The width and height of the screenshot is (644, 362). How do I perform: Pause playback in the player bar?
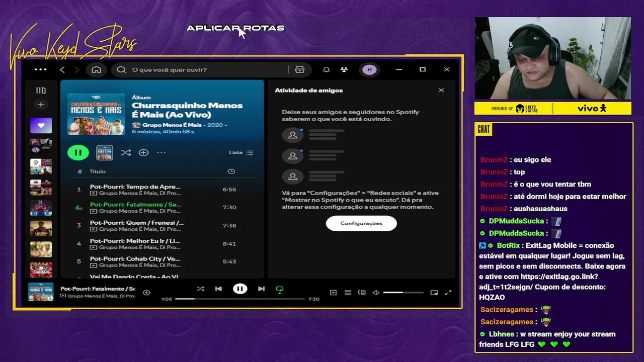240,289
